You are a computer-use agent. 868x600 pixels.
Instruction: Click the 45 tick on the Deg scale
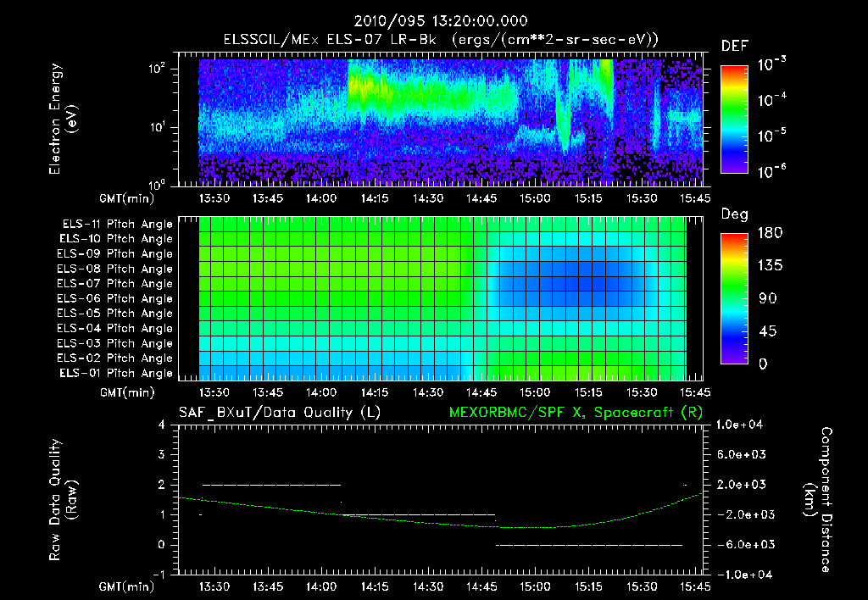click(x=768, y=331)
